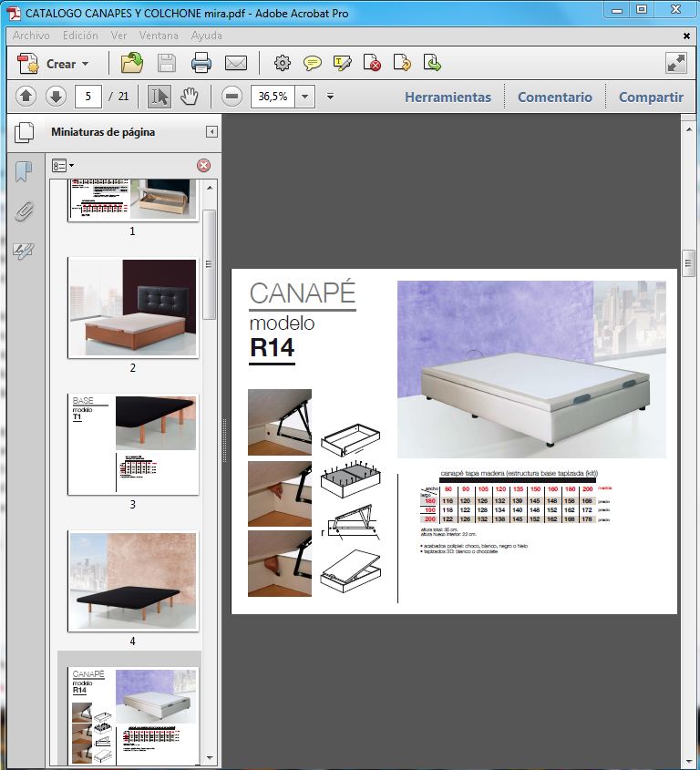Open the file with the Open folder icon
The image size is (700, 770).
pyautogui.click(x=132, y=63)
